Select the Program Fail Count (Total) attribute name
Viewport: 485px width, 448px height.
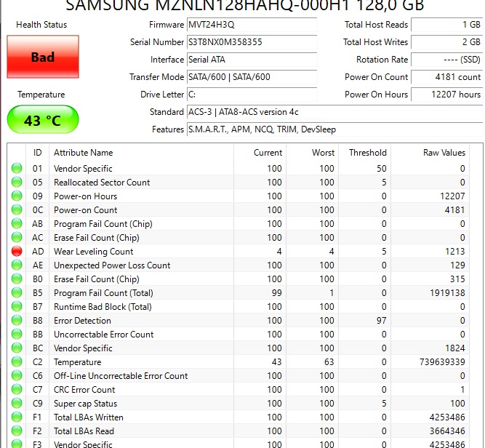(103, 293)
